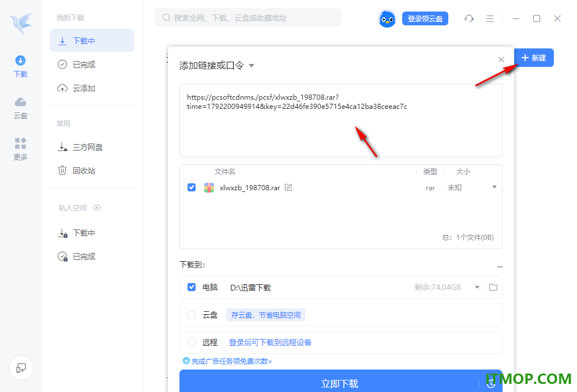This screenshot has height=392, width=577.
Task: Click the more options ellipsis near 下载到
Action: pos(500,266)
